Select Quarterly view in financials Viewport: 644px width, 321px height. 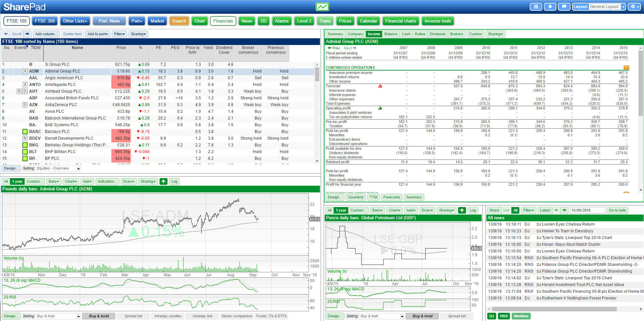(356, 197)
